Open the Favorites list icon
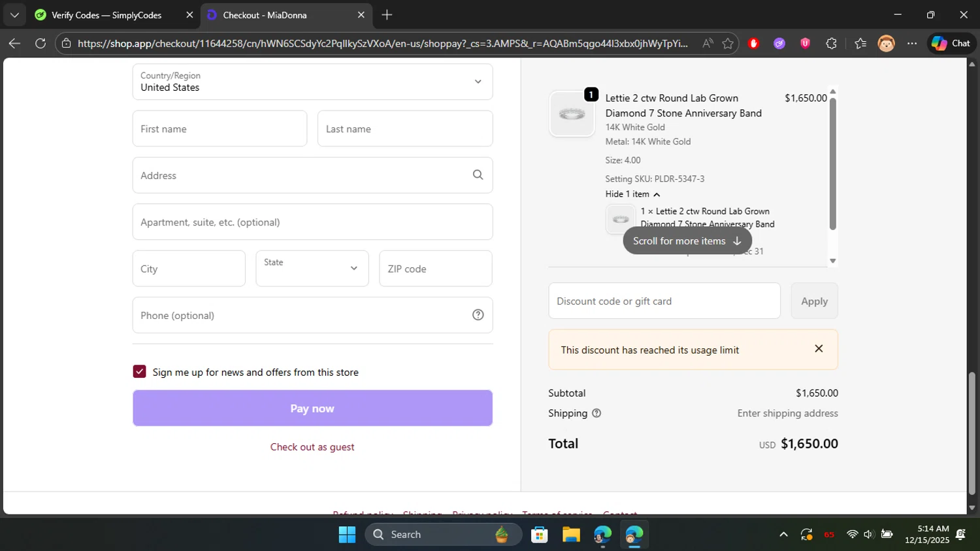Image resolution: width=980 pixels, height=551 pixels. [x=860, y=43]
